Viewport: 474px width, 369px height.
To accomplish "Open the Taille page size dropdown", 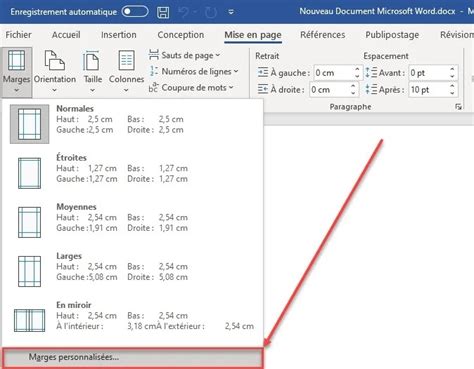I will pos(92,71).
